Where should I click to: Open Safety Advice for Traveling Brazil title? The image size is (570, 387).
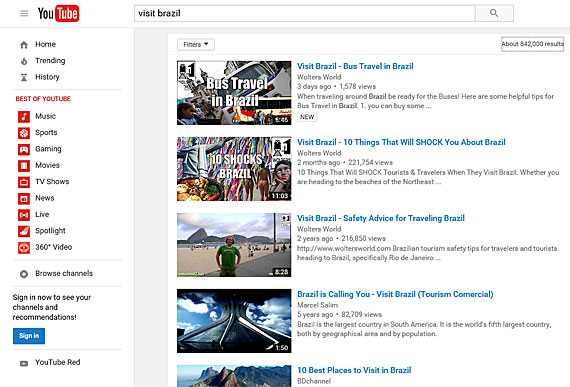pyautogui.click(x=381, y=218)
